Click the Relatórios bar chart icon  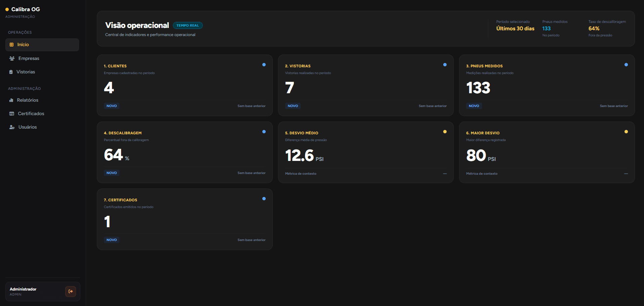click(x=11, y=100)
